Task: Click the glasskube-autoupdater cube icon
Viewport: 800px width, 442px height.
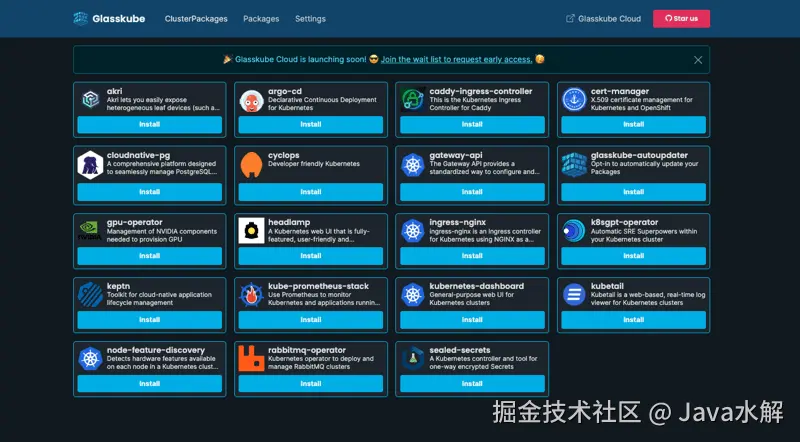Action: 574,165
